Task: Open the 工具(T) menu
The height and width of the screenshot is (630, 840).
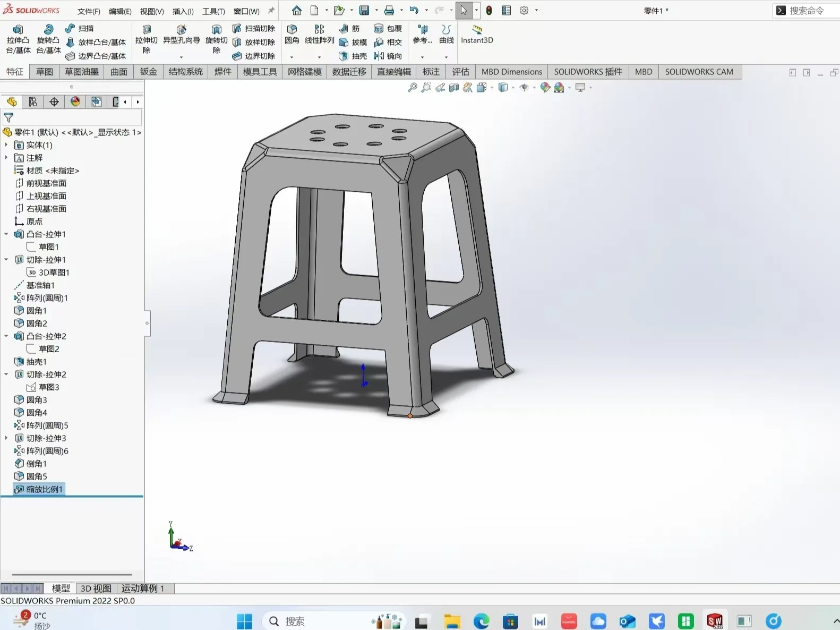Action: click(213, 11)
